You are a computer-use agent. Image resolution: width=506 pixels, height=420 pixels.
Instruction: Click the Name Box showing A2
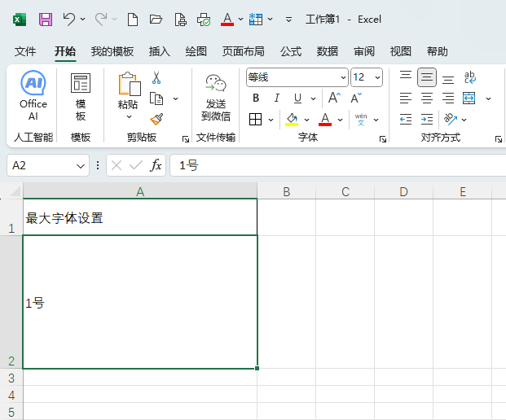tap(42, 166)
